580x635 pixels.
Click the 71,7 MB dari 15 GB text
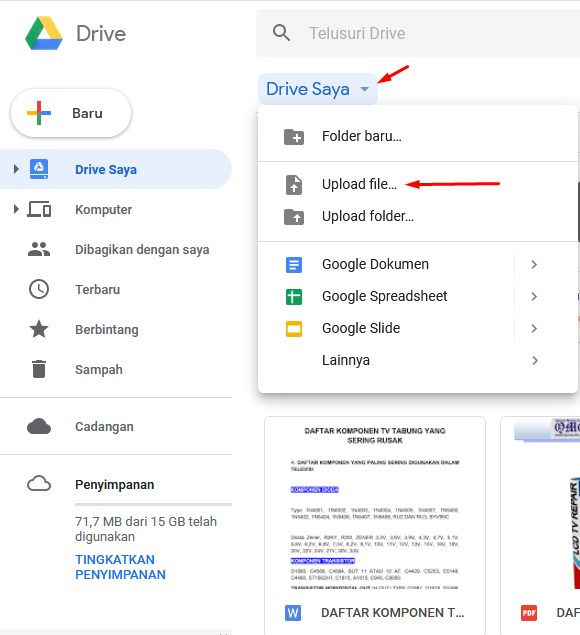(x=146, y=529)
